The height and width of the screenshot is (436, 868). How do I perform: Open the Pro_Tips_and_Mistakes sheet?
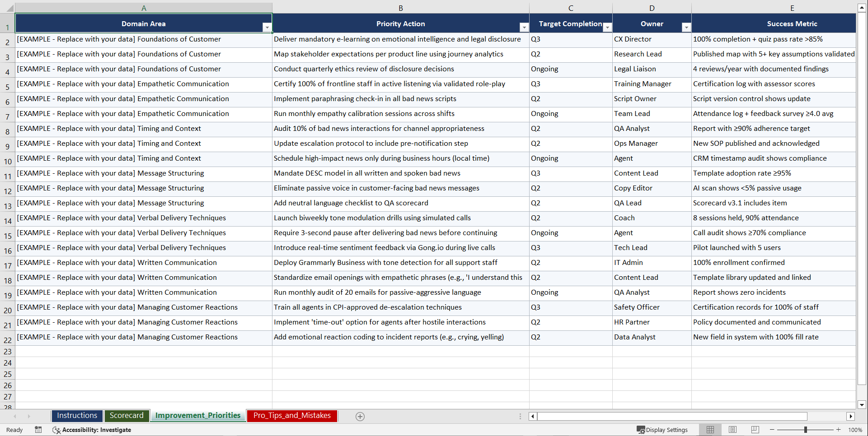[x=291, y=416]
